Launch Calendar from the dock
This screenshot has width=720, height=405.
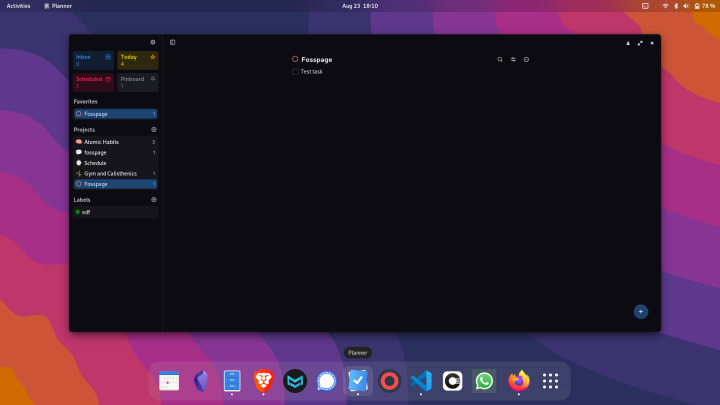pos(169,381)
